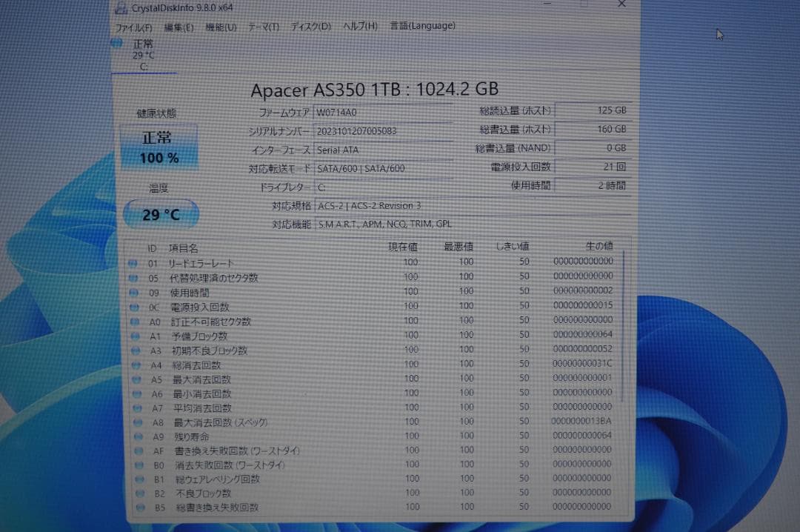This screenshot has height=532, width=800.
Task: Click the 正常 100 % health status button
Action: 159,147
